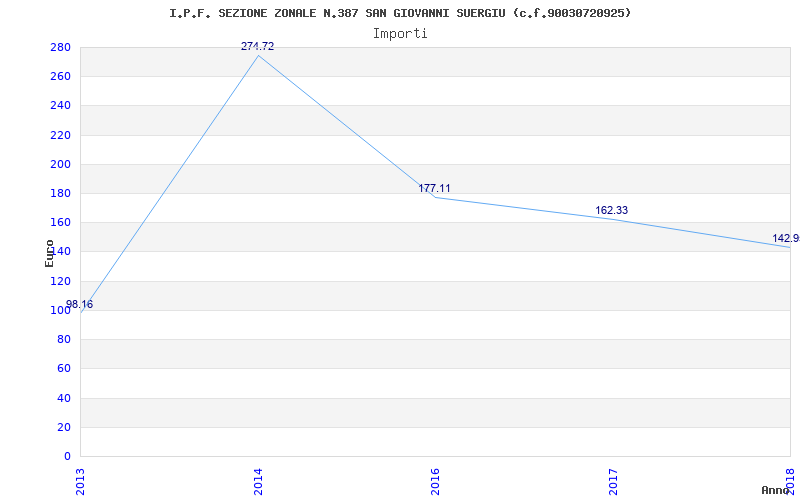The height and width of the screenshot is (500, 800).
Task: Click the x-axis year 2013
Action: pos(81,482)
